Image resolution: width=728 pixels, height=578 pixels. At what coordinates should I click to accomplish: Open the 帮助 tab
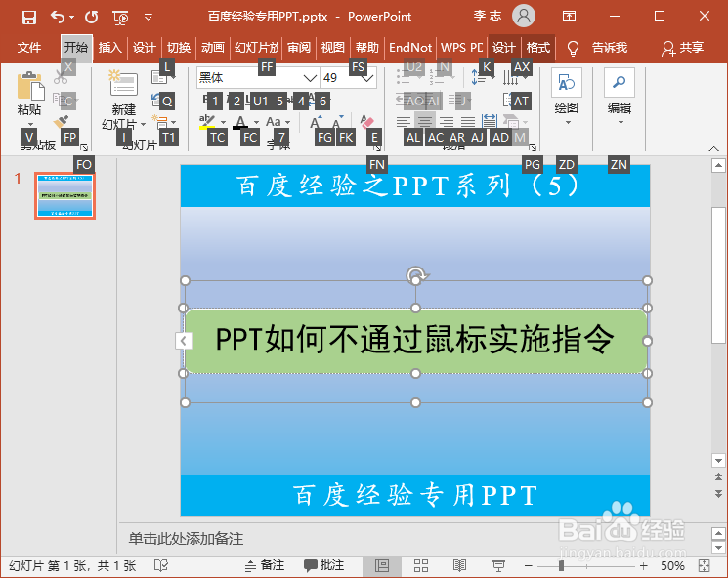click(367, 47)
